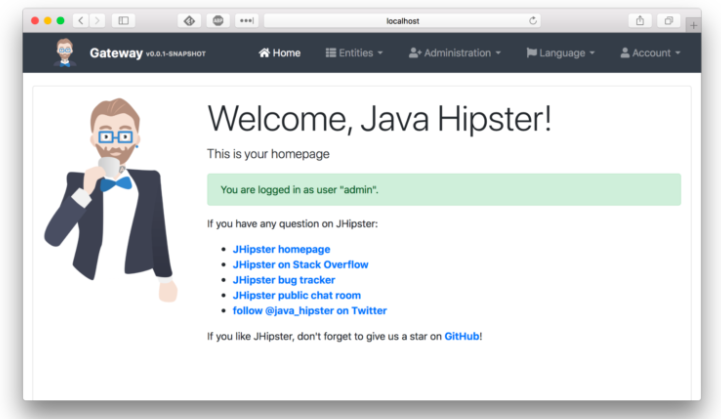This screenshot has width=721, height=419.
Task: Click the Safari forward arrow button
Action: [x=97, y=20]
